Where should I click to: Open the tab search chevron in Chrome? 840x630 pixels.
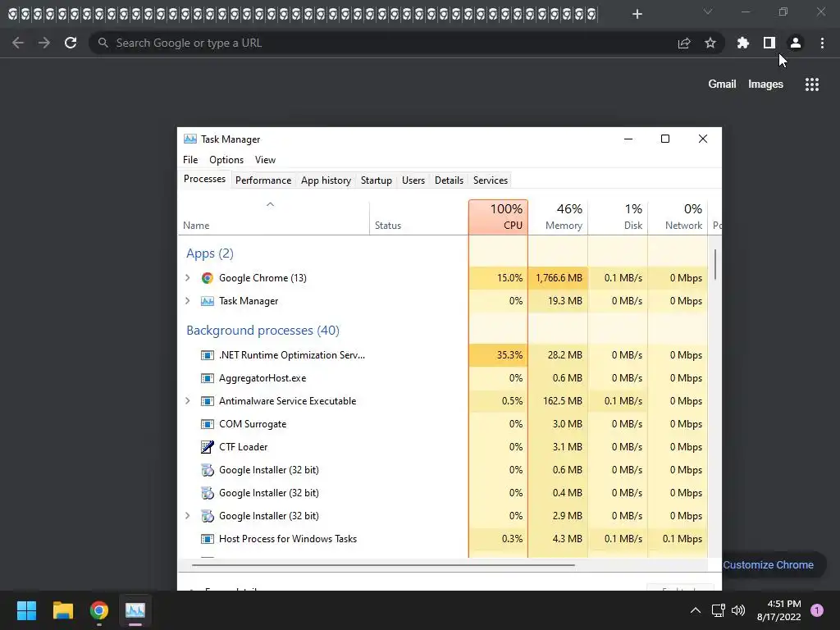(x=708, y=11)
